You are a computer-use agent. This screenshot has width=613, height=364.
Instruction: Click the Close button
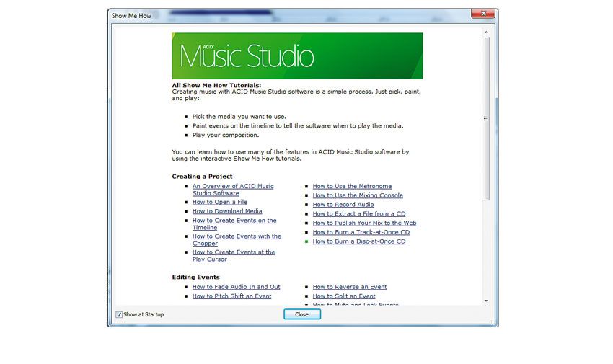pos(301,314)
